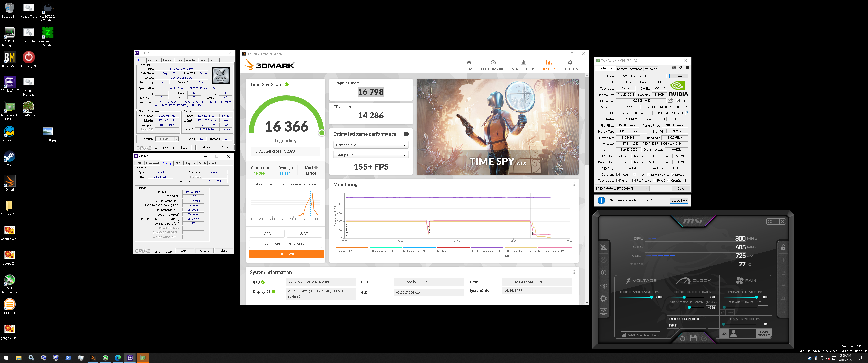This screenshot has height=363, width=868.
Task: Expand the Battlefield V game dropdown
Action: tap(370, 145)
